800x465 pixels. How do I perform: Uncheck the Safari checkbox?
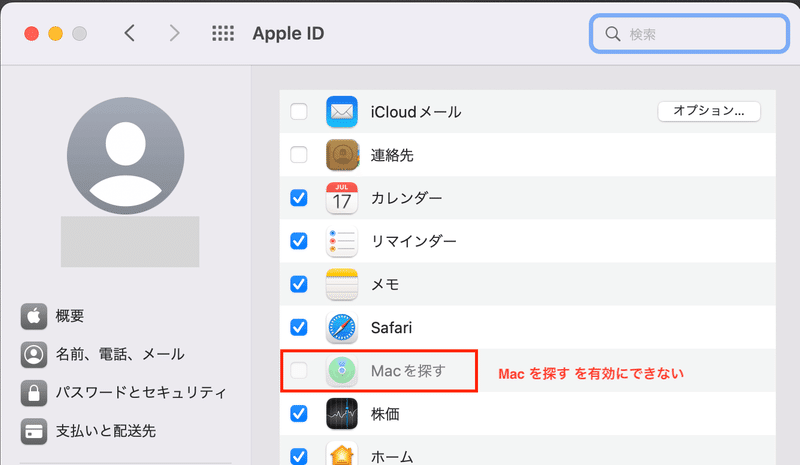pyautogui.click(x=298, y=327)
